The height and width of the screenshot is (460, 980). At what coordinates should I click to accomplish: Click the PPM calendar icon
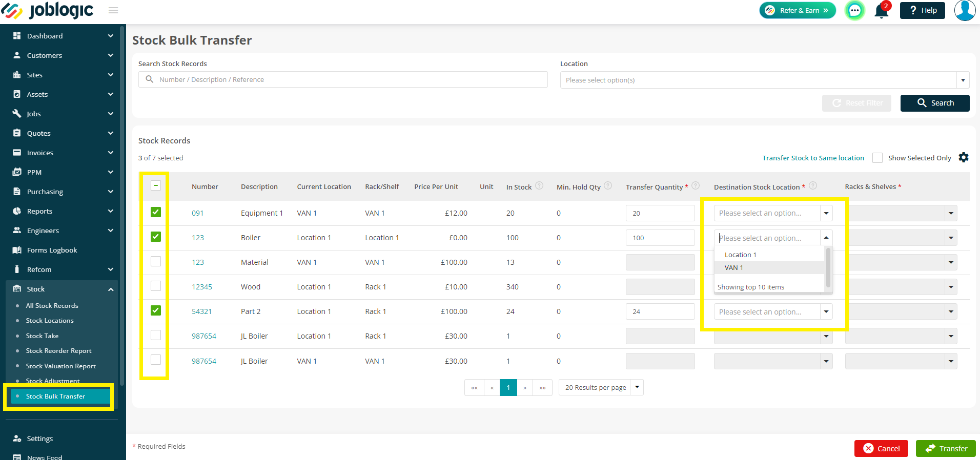coord(17,172)
